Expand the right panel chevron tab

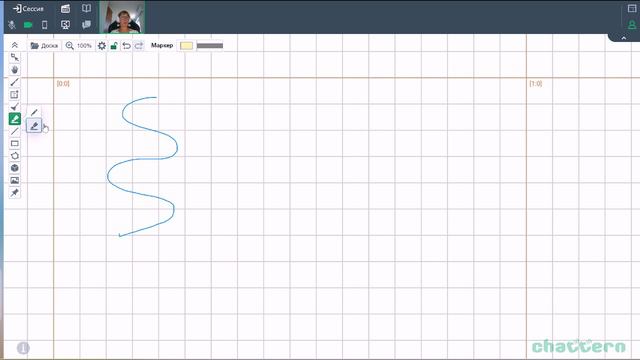click(624, 38)
